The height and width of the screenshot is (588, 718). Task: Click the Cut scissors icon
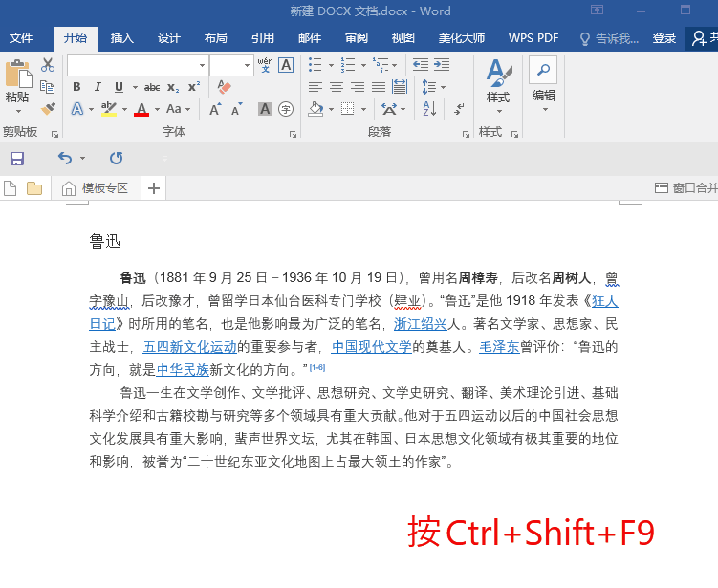(48, 65)
